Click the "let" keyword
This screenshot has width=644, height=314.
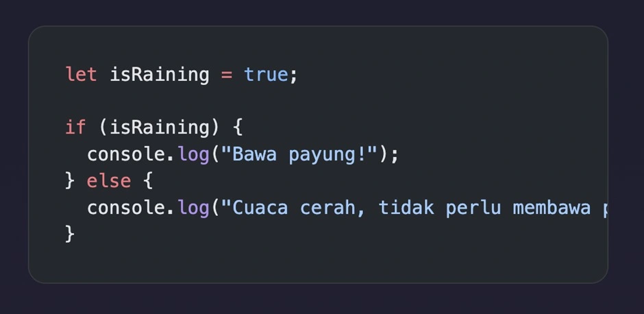tap(82, 74)
